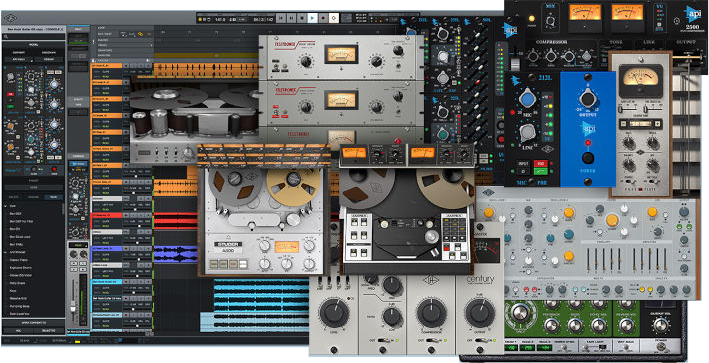Open the green-text dropdown on the LUNA channel strip
This screenshot has height=363, width=709.
[x=78, y=245]
